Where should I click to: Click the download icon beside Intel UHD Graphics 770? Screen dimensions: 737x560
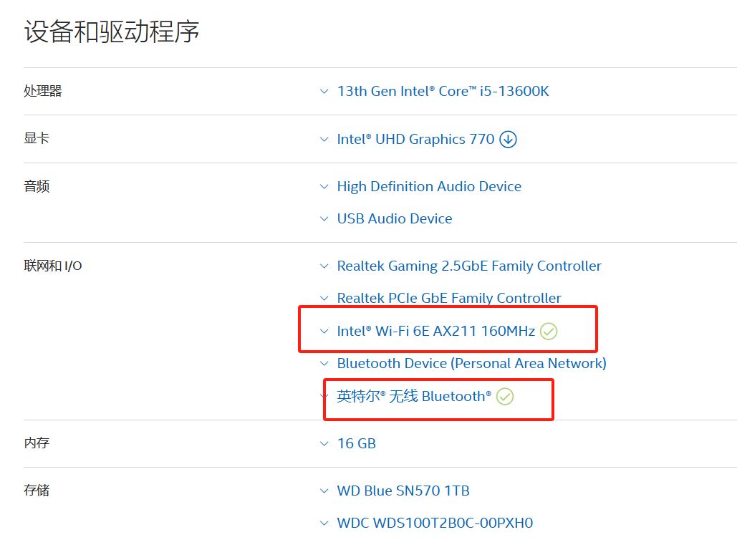(x=508, y=139)
